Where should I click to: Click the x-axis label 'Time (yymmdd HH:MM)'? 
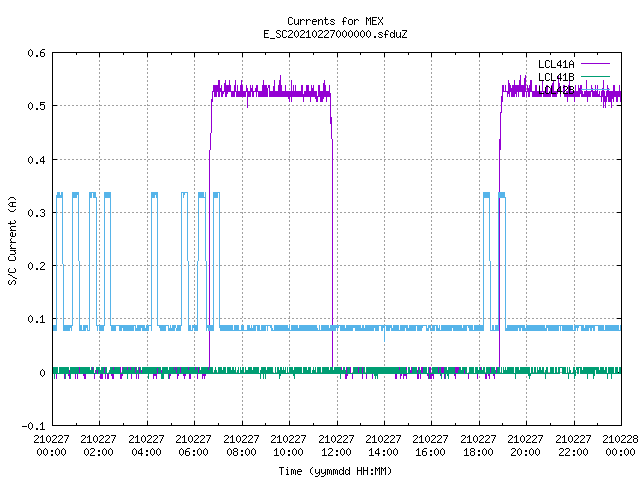335,471
